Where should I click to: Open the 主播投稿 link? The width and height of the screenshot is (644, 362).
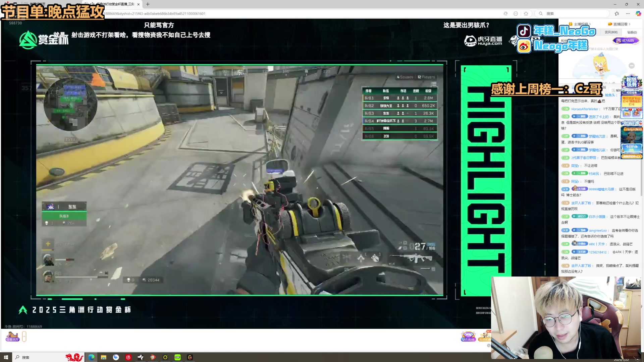click(581, 24)
